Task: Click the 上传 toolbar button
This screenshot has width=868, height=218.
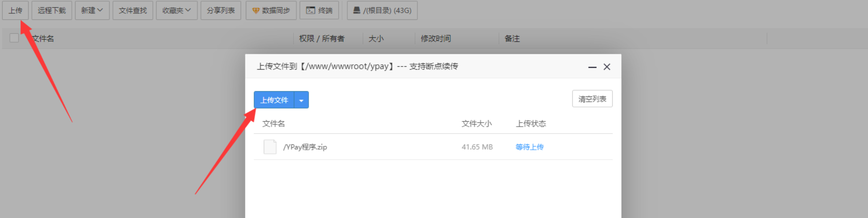Action: [x=15, y=10]
